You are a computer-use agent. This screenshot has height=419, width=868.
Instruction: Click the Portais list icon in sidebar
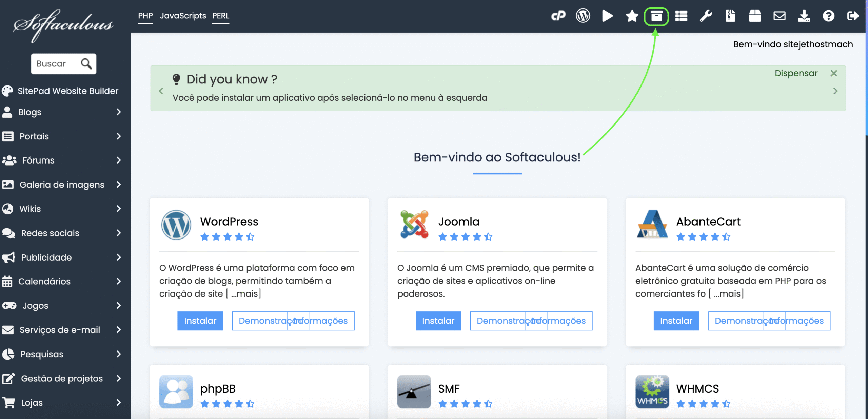(8, 136)
